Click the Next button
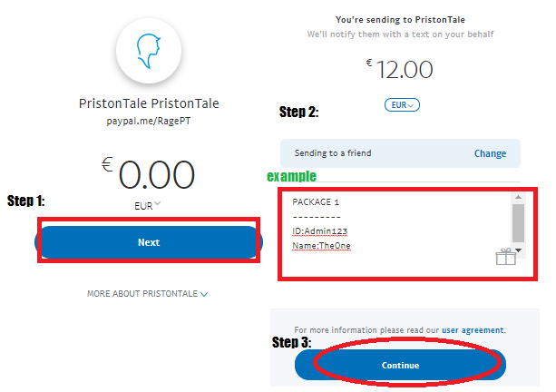The image size is (556, 392). (x=149, y=242)
